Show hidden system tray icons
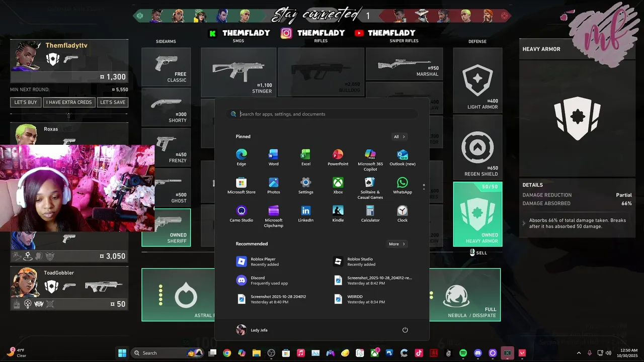 coord(579,353)
